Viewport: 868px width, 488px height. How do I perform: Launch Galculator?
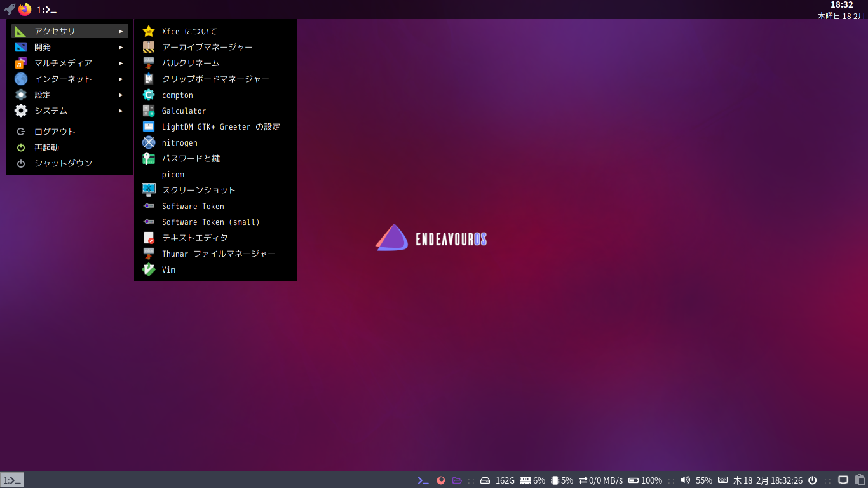click(215, 111)
